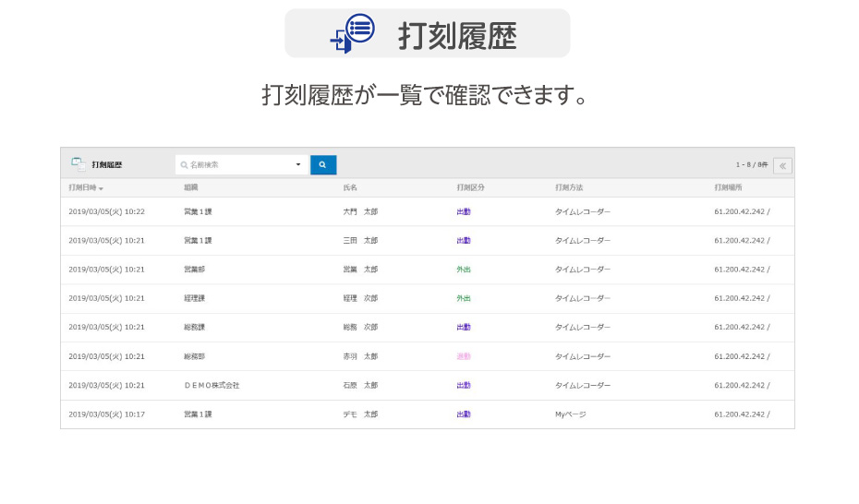The image size is (859, 504).
Task: Click the 出勤 status for 総務 次郎
Action: pos(464,327)
